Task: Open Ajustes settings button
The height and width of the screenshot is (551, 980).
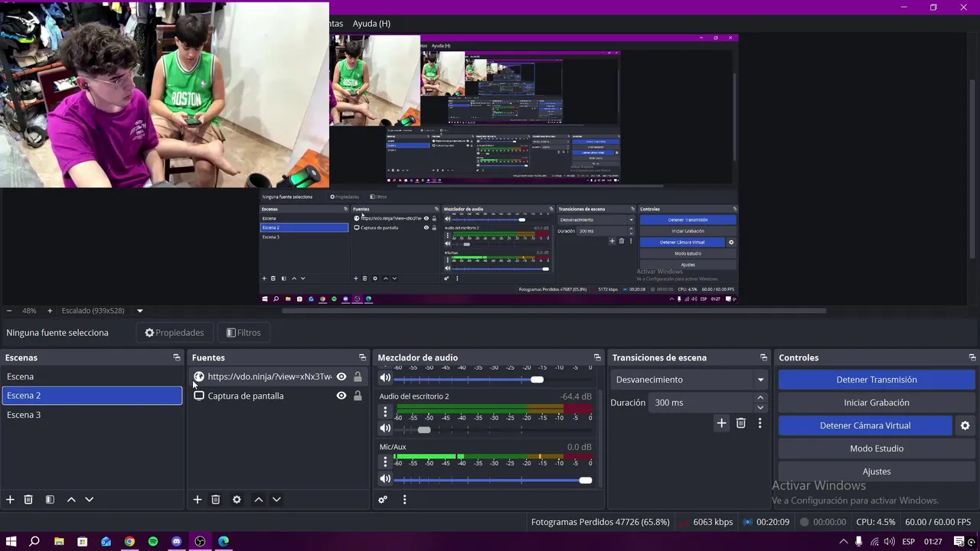Action: point(877,471)
